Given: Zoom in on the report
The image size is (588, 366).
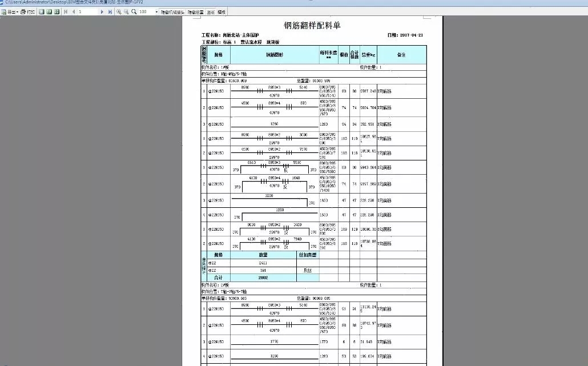Looking at the screenshot, I should point(119,12).
